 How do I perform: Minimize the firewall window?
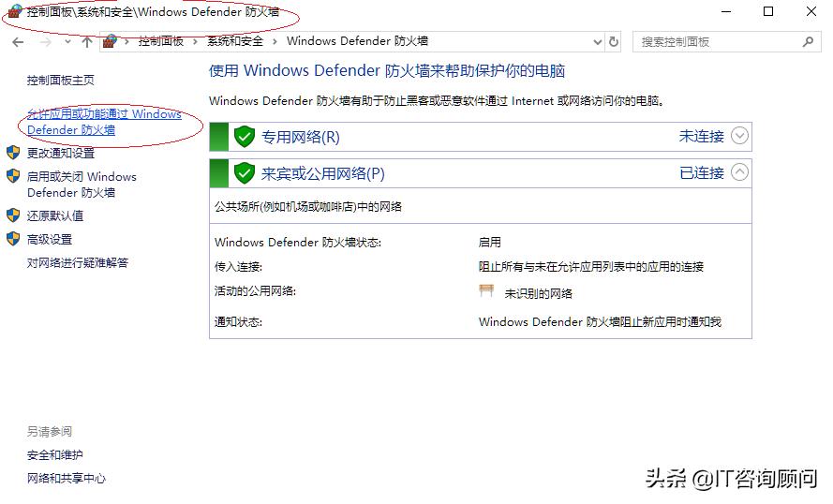click(x=725, y=11)
